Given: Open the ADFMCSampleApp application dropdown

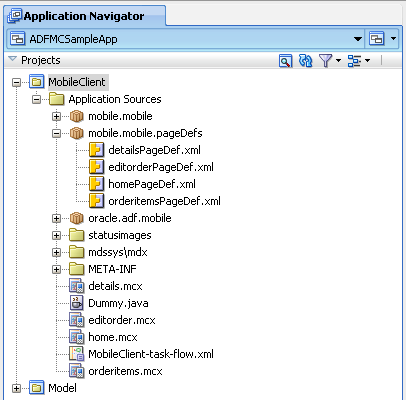Looking at the screenshot, I should [x=186, y=39].
